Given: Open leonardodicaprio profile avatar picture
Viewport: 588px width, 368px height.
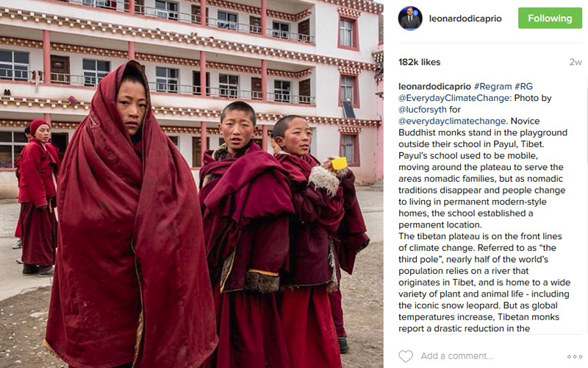Looking at the screenshot, I should [410, 18].
